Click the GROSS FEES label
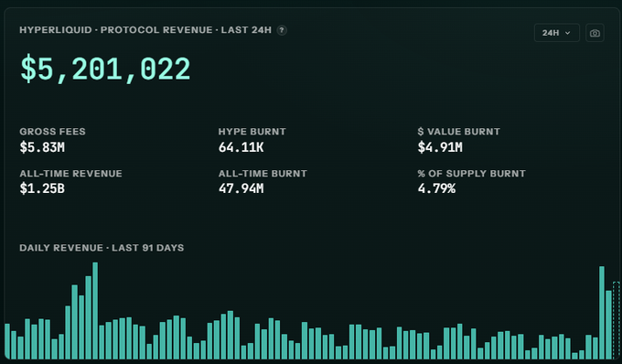Viewport: 622px width, 364px height. click(52, 132)
